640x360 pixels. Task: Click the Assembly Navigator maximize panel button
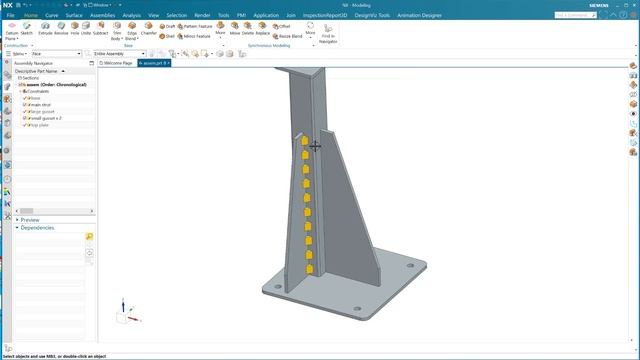click(x=91, y=63)
